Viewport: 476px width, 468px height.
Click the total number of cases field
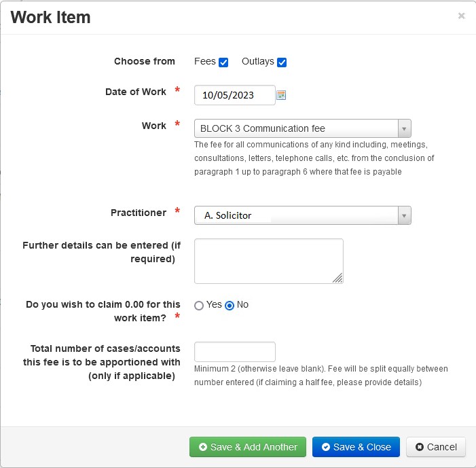click(x=235, y=352)
